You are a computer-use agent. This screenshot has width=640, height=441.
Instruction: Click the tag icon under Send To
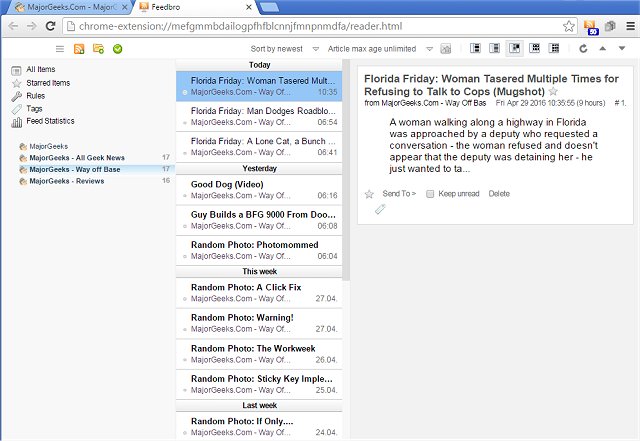click(x=380, y=209)
